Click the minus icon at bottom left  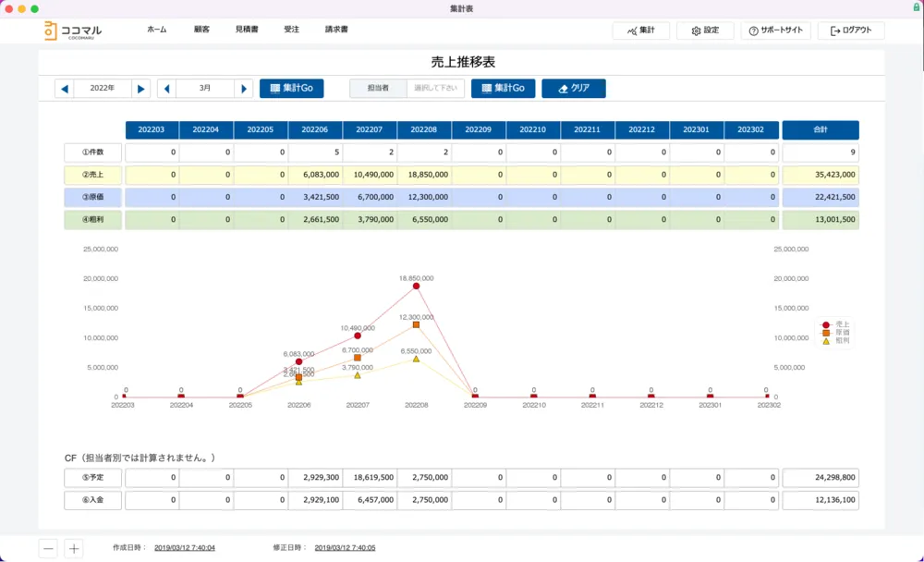click(49, 548)
